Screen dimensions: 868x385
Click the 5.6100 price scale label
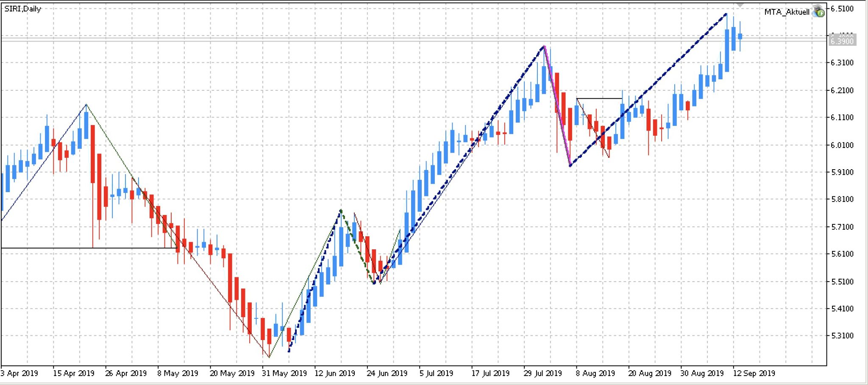click(842, 254)
